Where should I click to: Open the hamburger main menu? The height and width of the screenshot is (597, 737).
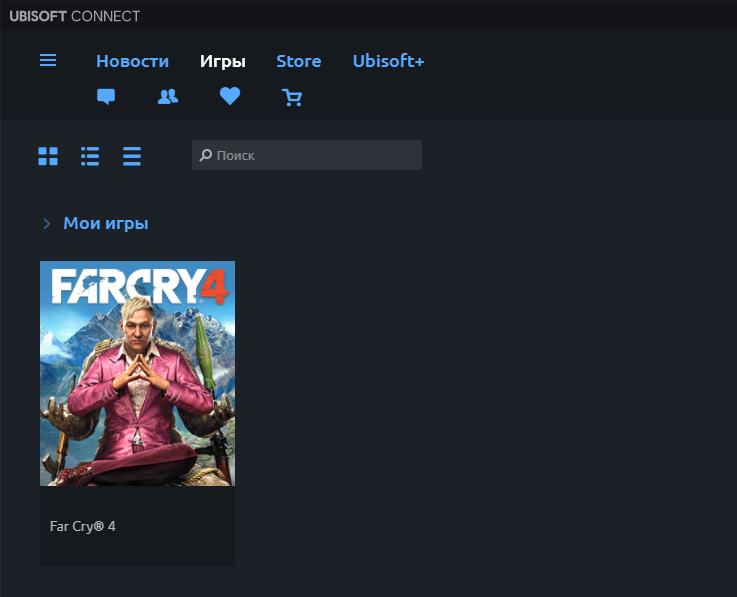pyautogui.click(x=48, y=61)
